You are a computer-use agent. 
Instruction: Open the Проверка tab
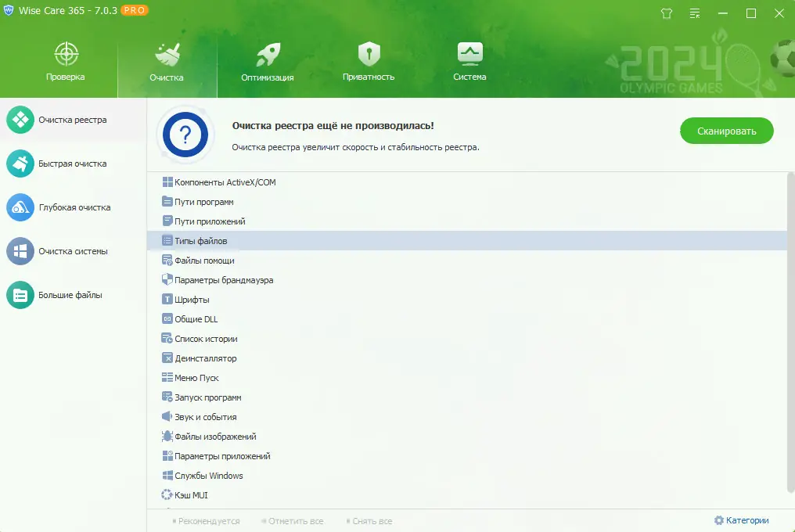click(x=66, y=62)
